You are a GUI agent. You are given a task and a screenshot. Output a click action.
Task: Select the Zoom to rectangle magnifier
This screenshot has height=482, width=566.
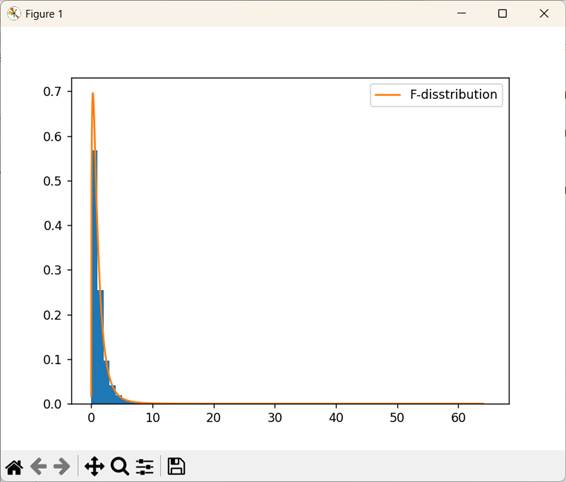(x=120, y=466)
